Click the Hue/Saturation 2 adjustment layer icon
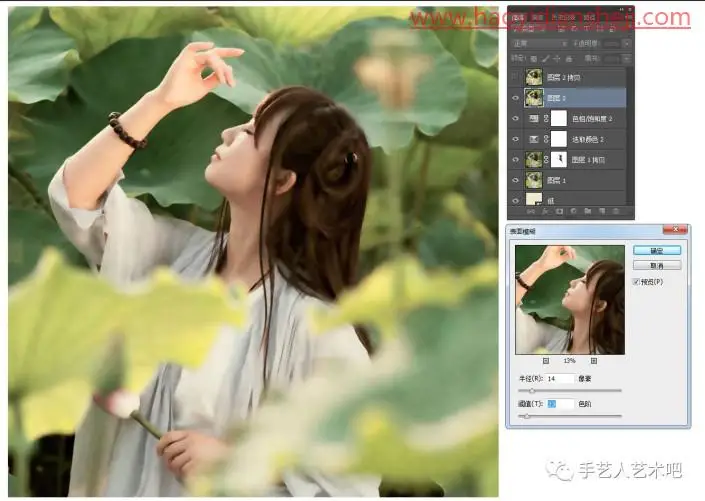 pos(534,119)
